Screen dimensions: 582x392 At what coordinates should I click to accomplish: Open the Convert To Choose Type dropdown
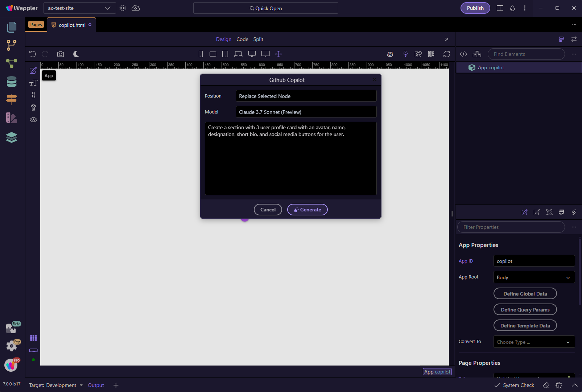[534, 342]
